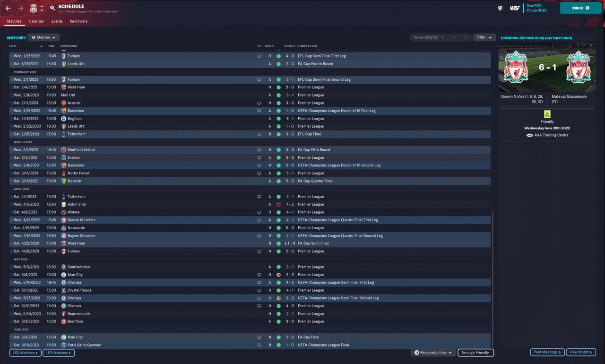Image resolution: width=605 pixels, height=364 pixels.
Task: Click the Bayern München badge on 4/12/2023
Action: coord(63,220)
